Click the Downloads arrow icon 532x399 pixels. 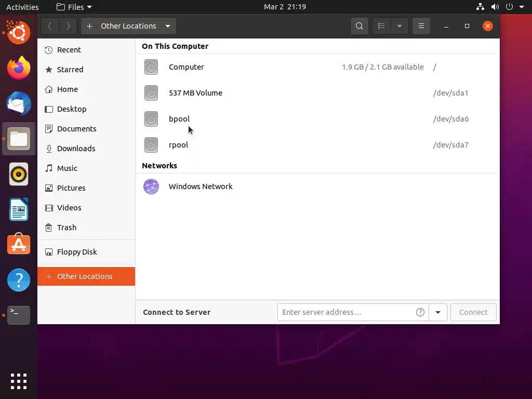click(49, 149)
